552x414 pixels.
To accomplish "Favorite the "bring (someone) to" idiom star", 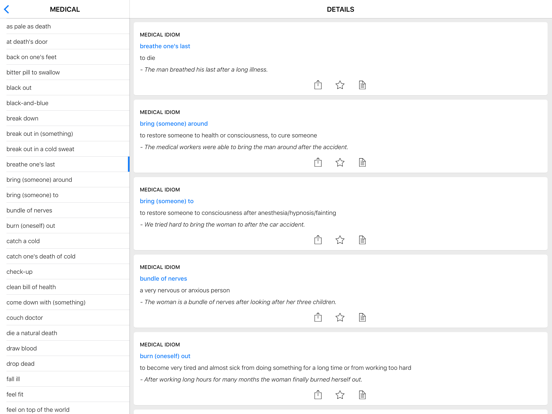I will pos(340,240).
